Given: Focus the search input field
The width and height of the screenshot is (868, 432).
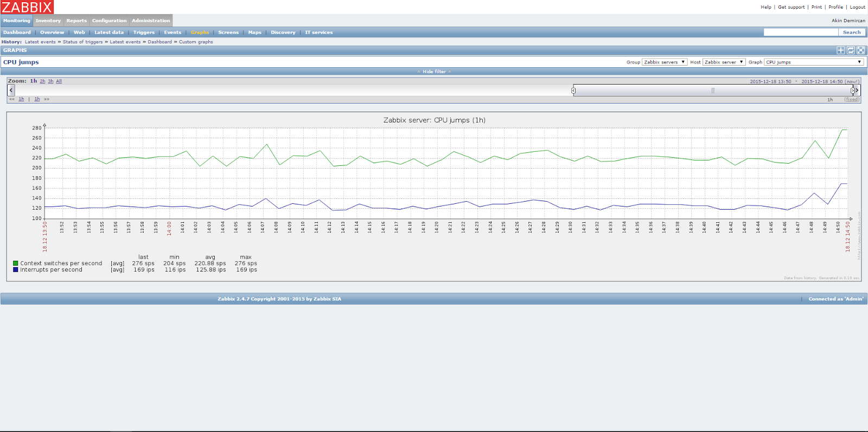Looking at the screenshot, I should click(x=801, y=33).
